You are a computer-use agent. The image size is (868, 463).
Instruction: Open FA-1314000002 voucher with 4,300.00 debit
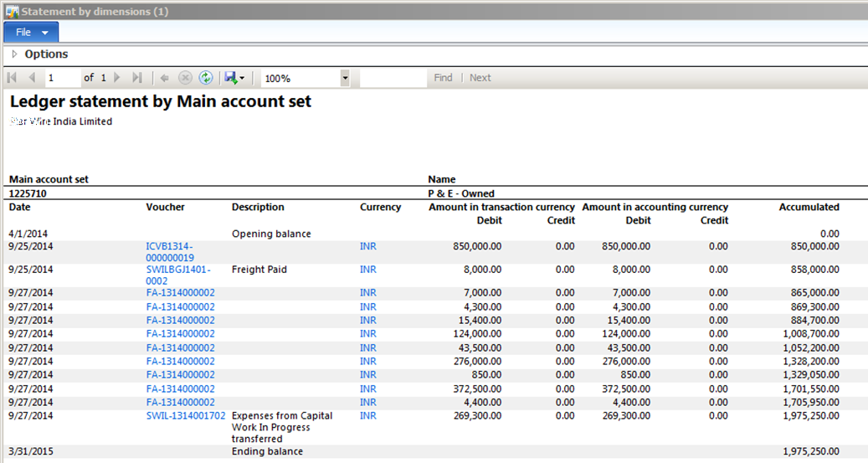point(181,306)
